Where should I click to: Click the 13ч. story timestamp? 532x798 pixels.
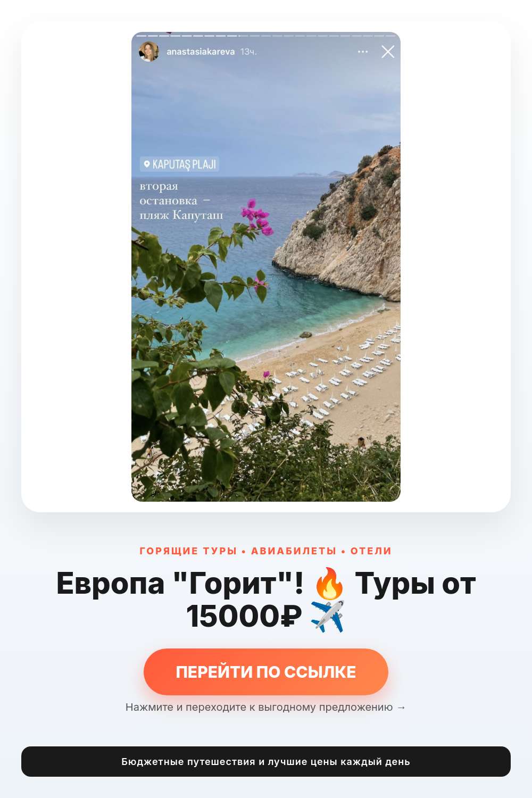(x=248, y=52)
